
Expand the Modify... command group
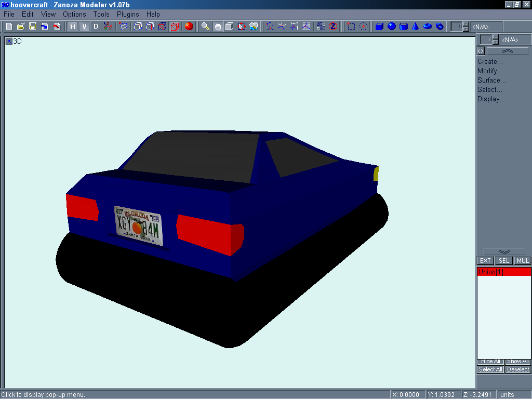point(490,71)
